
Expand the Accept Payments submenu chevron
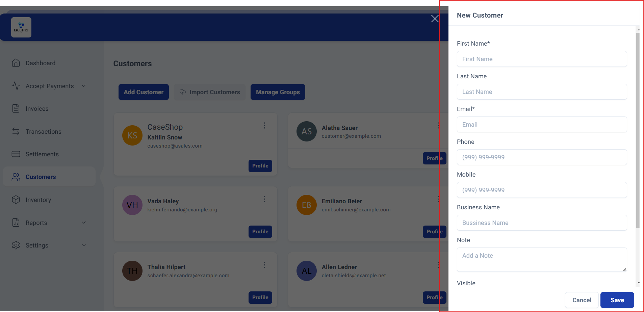click(x=84, y=86)
